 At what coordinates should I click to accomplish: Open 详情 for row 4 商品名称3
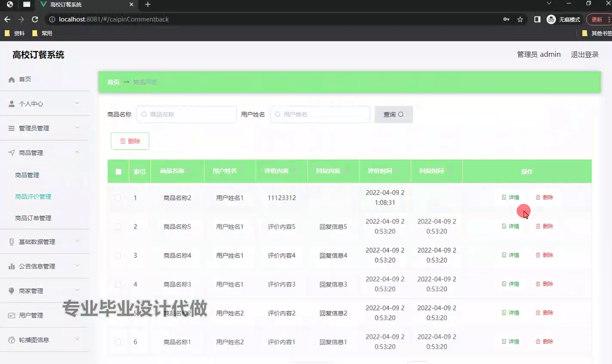click(511, 284)
